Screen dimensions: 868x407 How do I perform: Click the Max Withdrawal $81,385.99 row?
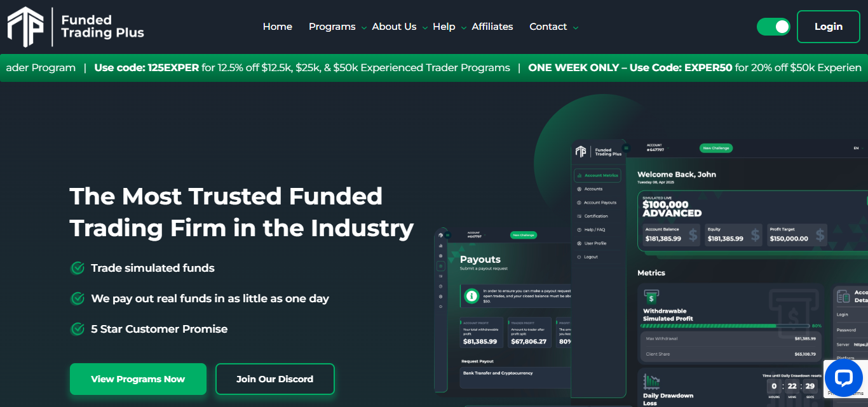click(731, 338)
